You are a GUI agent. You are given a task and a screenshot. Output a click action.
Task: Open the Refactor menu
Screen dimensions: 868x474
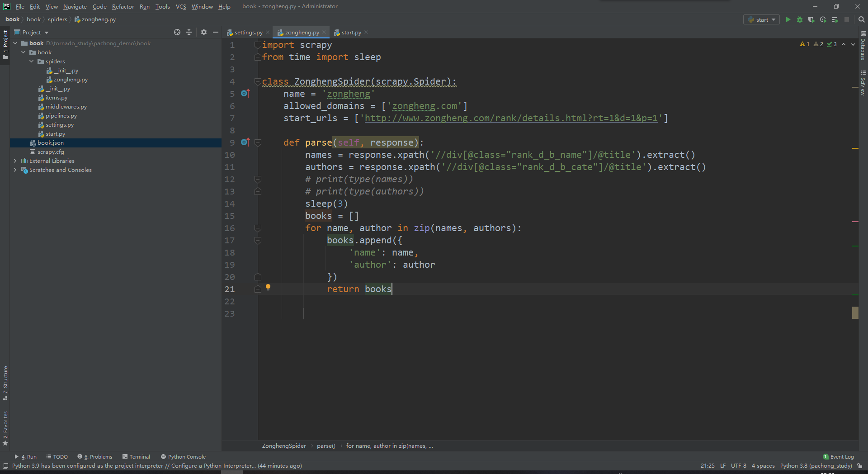[123, 6]
